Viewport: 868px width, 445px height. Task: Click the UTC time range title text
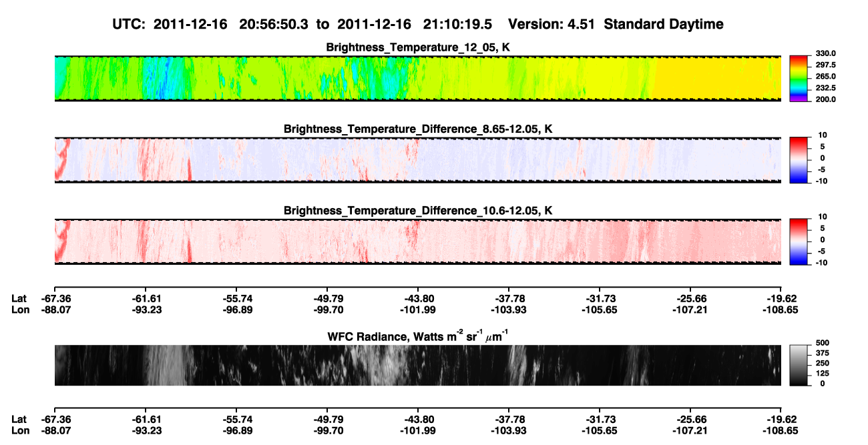click(418, 24)
